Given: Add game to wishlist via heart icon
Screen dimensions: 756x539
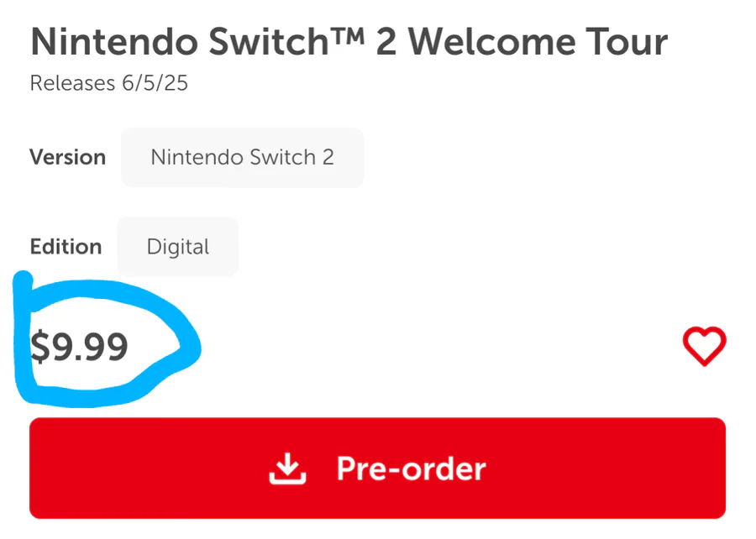Looking at the screenshot, I should tap(704, 346).
